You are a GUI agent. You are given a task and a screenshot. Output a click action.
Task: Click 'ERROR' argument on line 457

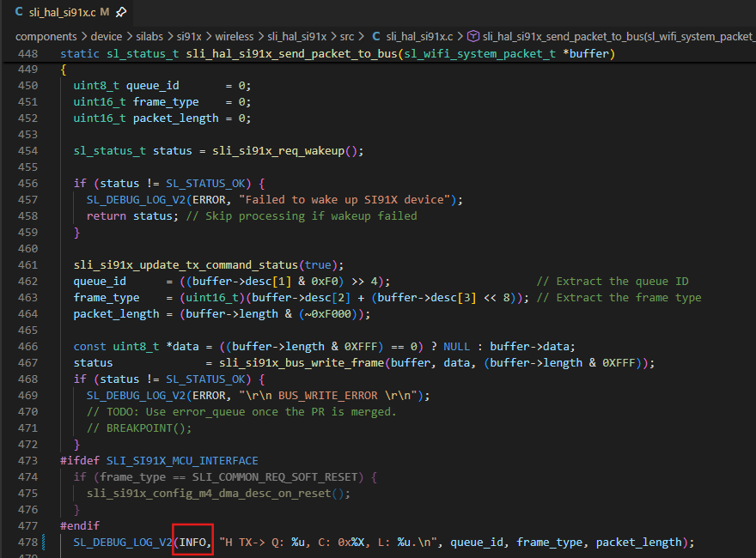(x=209, y=199)
